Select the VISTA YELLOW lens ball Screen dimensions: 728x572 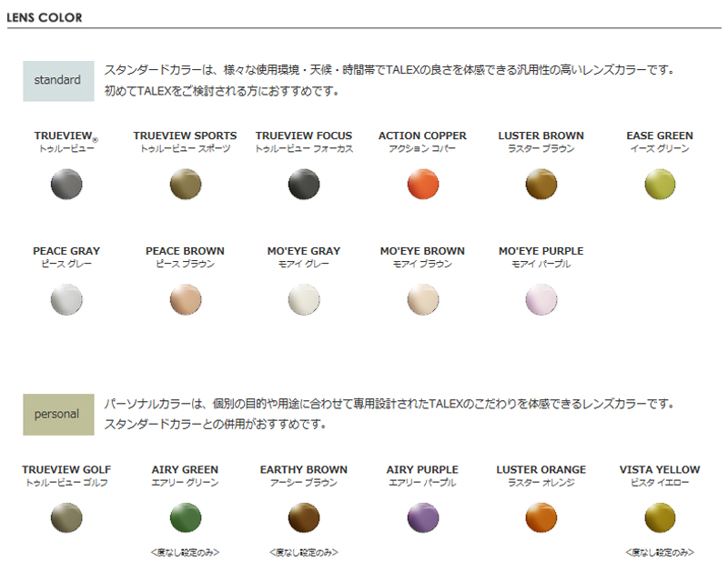click(x=660, y=517)
